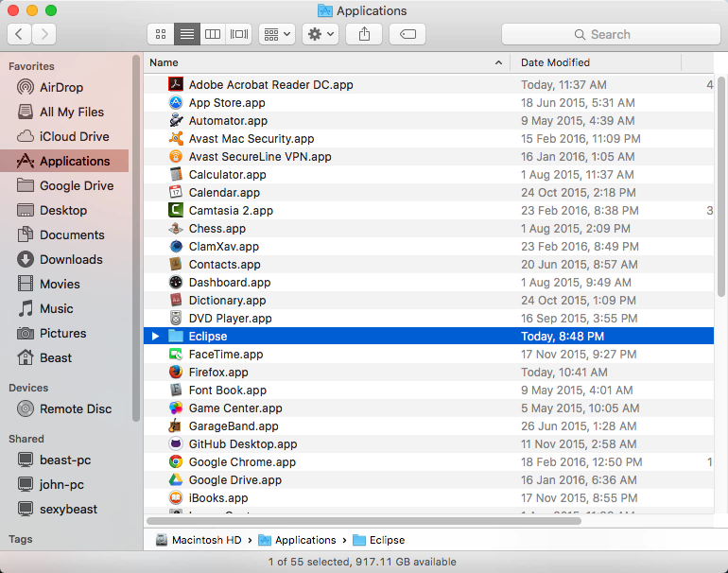This screenshot has height=573, width=728.
Task: Sort by the Date Modified column header
Action: pos(596,62)
